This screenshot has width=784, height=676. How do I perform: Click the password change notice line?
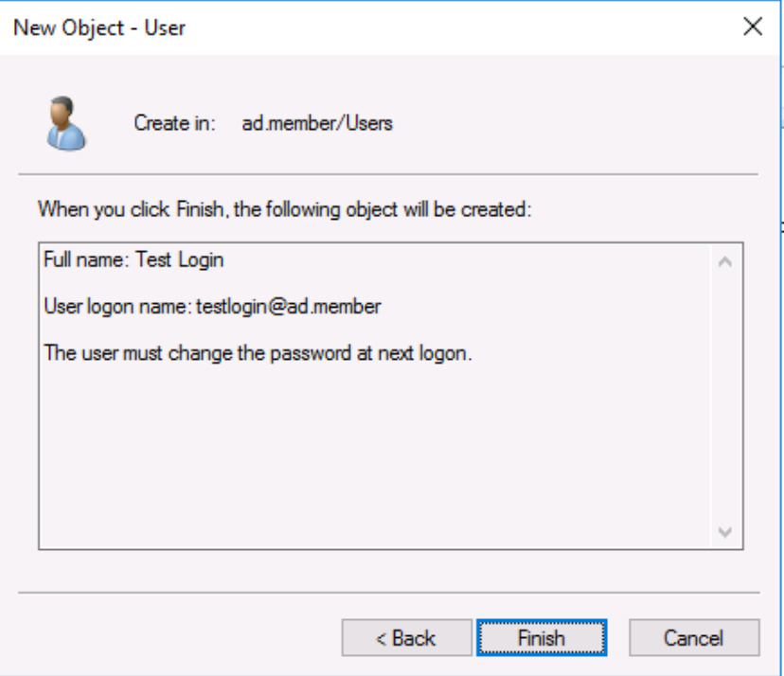point(258,353)
